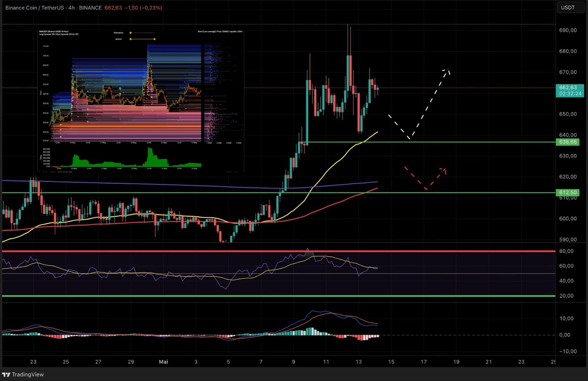
Task: Click the 13 date label on time axis
Action: tap(359, 362)
